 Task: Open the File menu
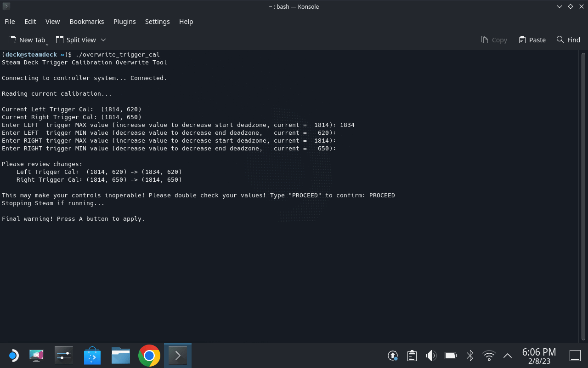coord(10,22)
